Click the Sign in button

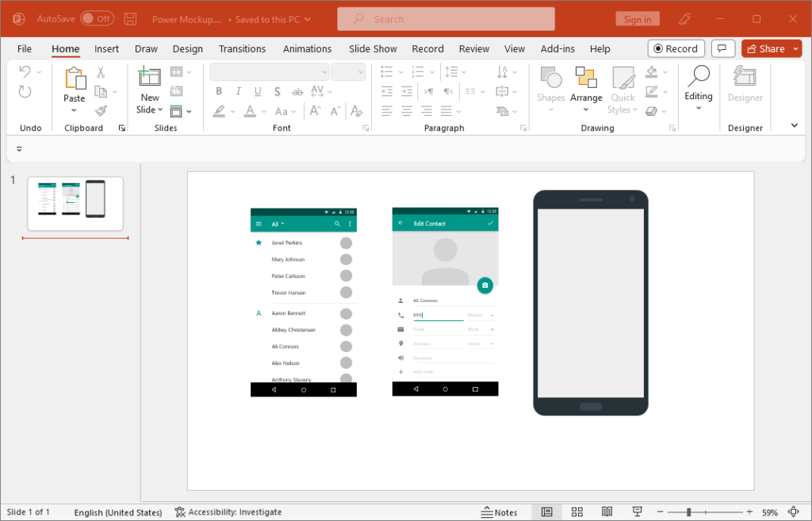[638, 18]
